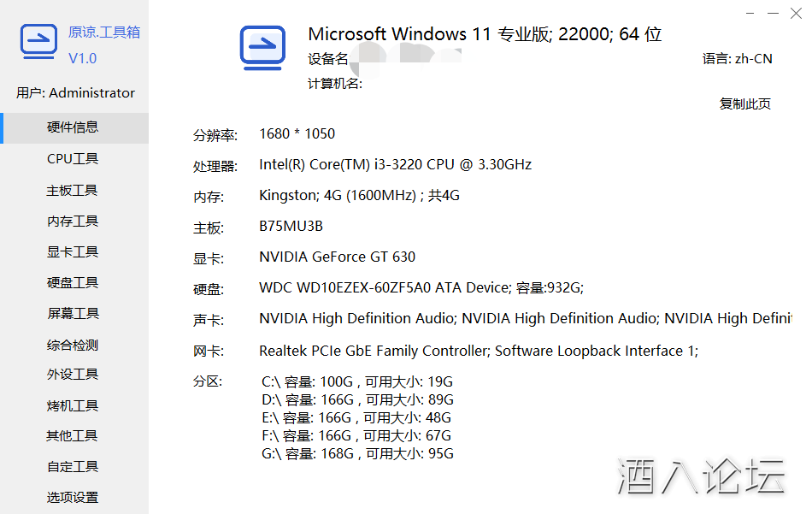The image size is (812, 514).
Task: Select the 硬件信息 (hardware info) tab
Action: 72,127
